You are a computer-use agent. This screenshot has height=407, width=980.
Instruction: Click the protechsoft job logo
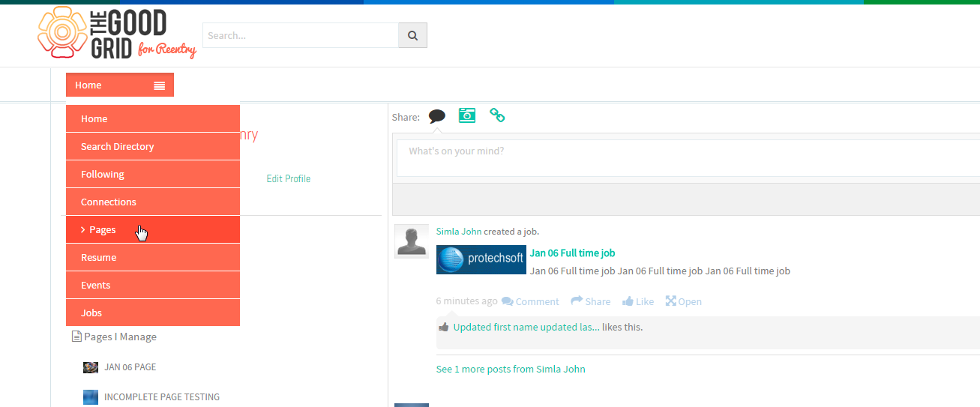coord(481,259)
